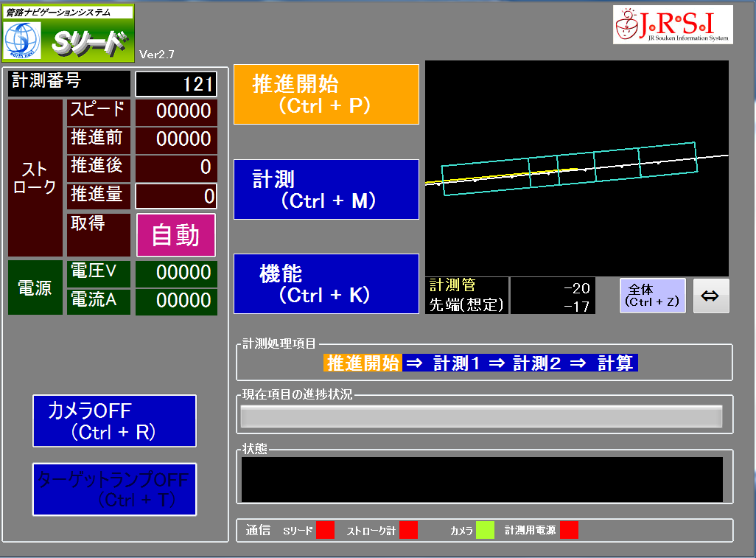
Task: Click the highlighted 推進開始 process step
Action: (363, 363)
